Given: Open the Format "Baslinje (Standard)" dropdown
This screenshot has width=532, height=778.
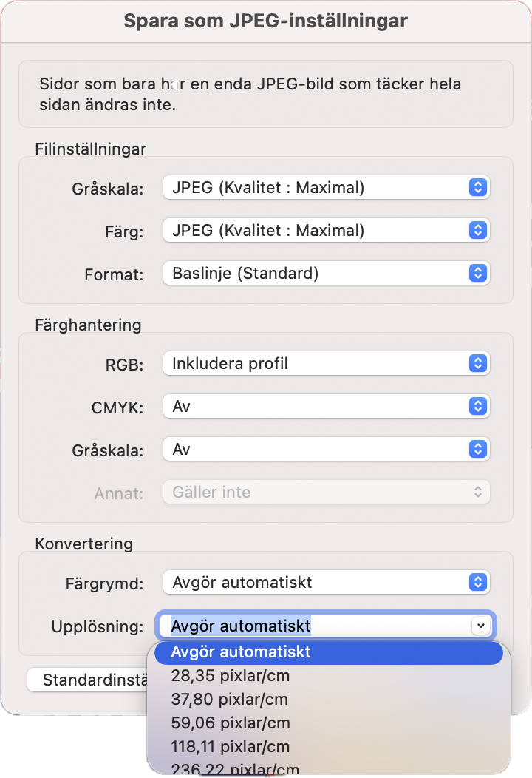Looking at the screenshot, I should click(x=325, y=273).
